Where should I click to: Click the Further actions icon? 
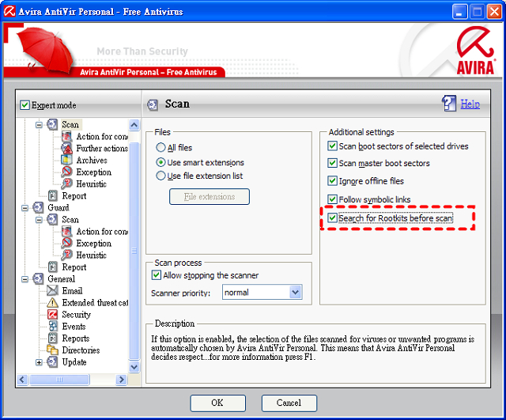pyautogui.click(x=66, y=148)
